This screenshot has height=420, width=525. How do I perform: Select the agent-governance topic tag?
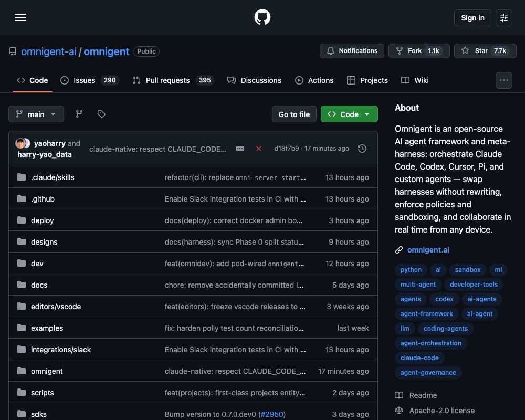428,372
